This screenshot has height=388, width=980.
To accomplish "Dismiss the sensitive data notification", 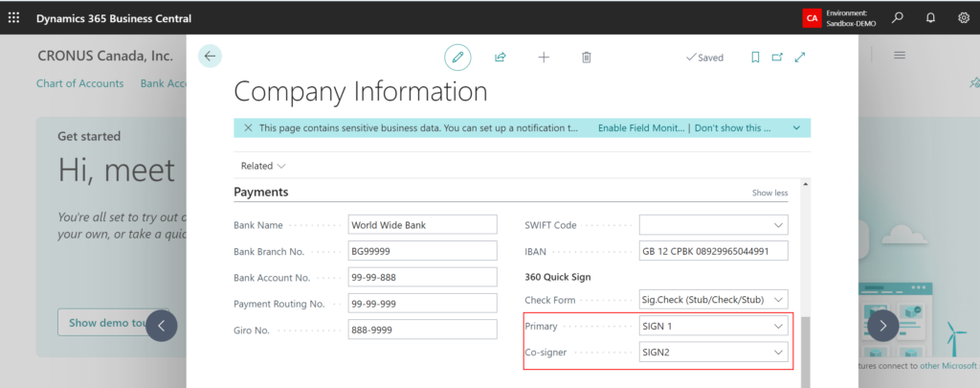I will 248,127.
